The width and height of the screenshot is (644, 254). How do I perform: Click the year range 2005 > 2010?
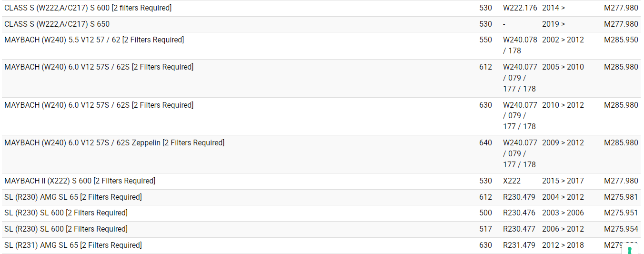[x=563, y=67]
